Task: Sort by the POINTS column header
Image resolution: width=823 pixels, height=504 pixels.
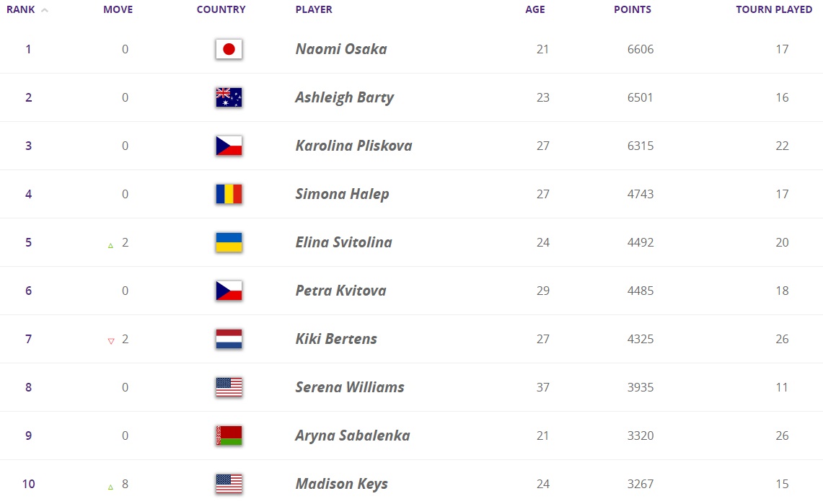Action: (632, 10)
